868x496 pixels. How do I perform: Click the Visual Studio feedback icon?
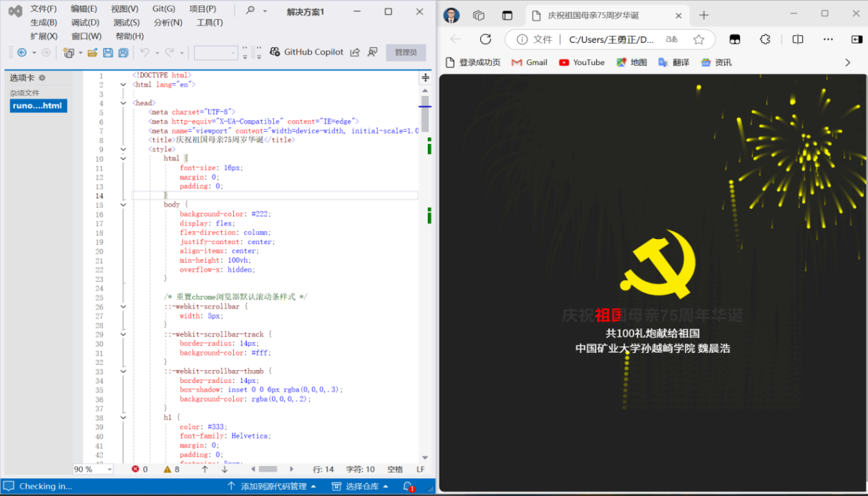point(372,52)
